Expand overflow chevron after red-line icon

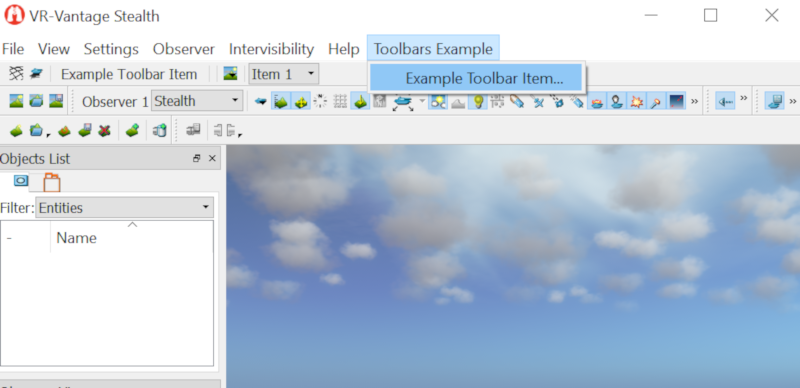694,101
